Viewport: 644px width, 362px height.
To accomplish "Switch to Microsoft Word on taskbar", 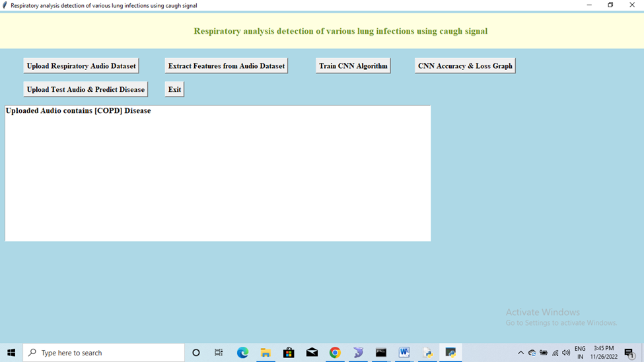I will (x=404, y=353).
